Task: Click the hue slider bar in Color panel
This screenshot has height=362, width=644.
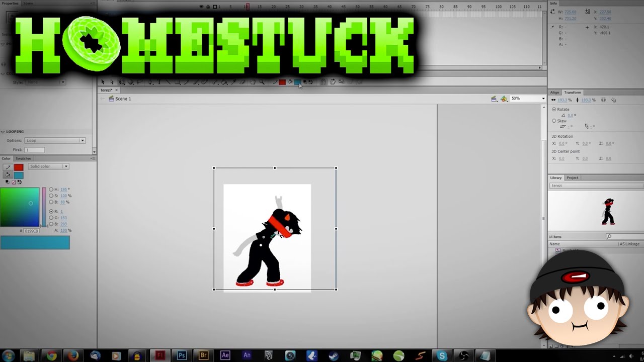Action: (x=44, y=207)
